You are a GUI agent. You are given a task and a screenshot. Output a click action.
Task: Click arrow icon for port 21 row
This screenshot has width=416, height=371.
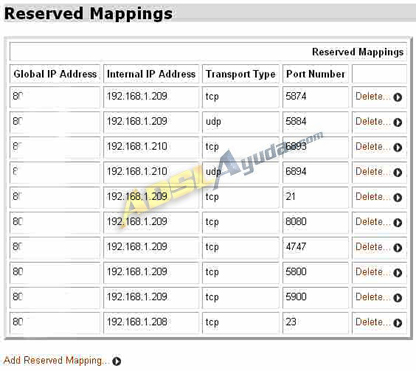pyautogui.click(x=397, y=197)
